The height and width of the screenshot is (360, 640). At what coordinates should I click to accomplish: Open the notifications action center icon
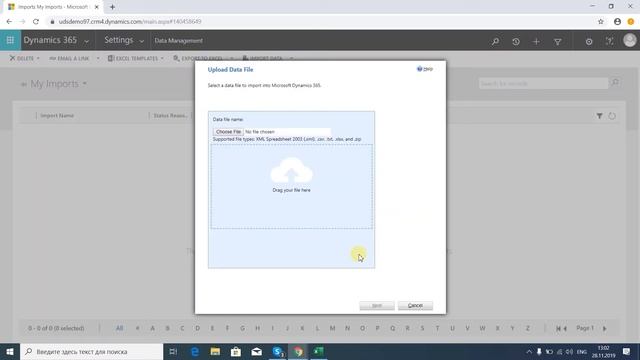point(626,351)
